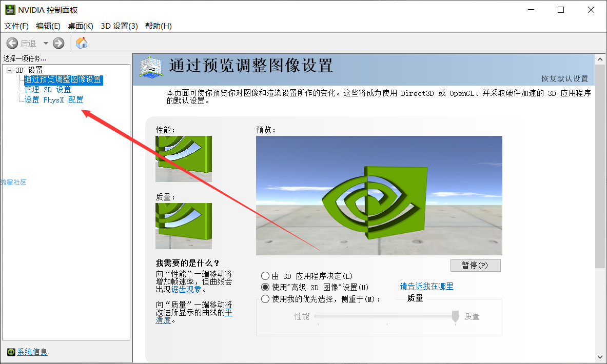Click the system information icon beside 系统信息
The height and width of the screenshot is (364, 607).
click(x=11, y=352)
